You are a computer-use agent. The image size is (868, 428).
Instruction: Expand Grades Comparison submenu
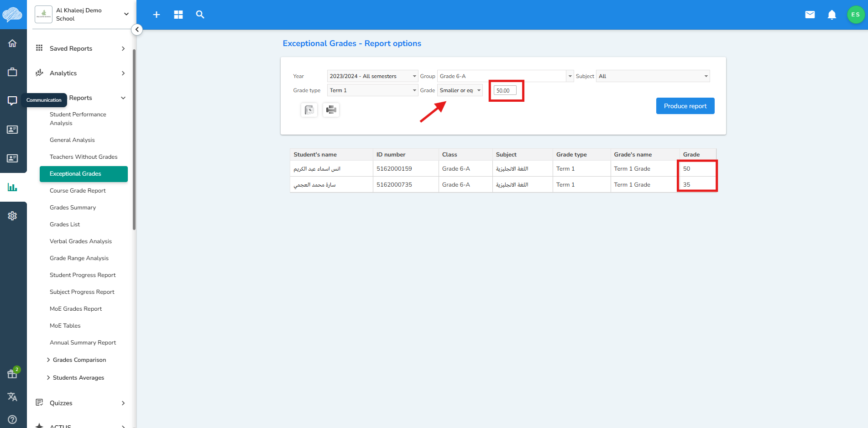pyautogui.click(x=77, y=360)
